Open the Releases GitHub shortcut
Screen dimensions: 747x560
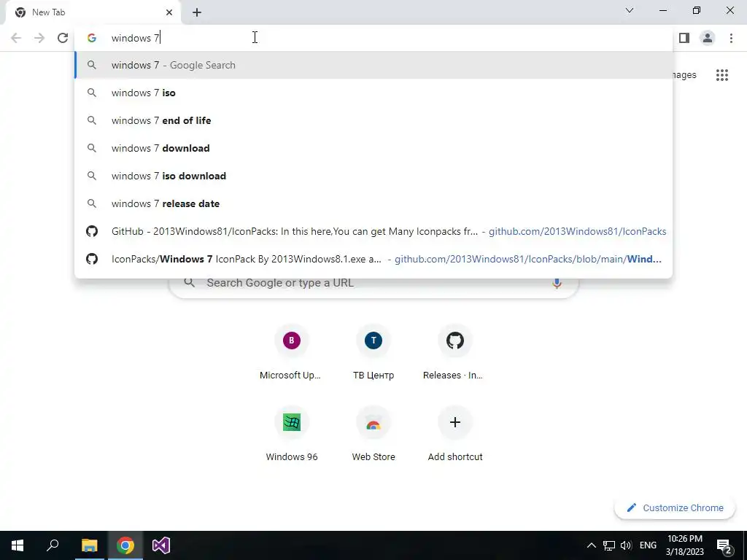click(x=454, y=353)
